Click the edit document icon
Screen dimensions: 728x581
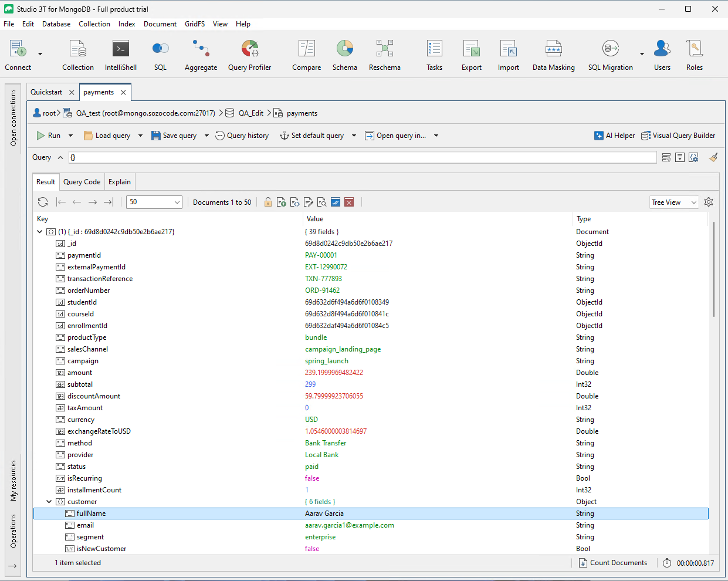point(309,202)
